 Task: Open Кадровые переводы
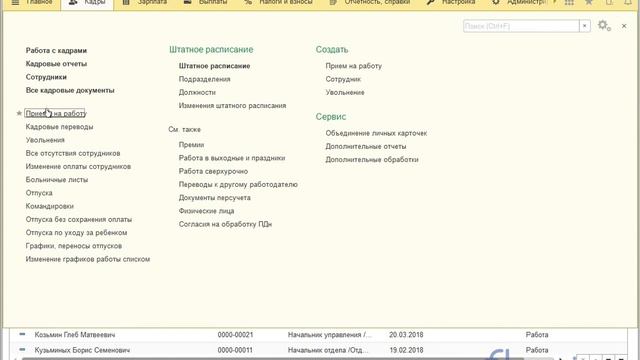click(59, 127)
